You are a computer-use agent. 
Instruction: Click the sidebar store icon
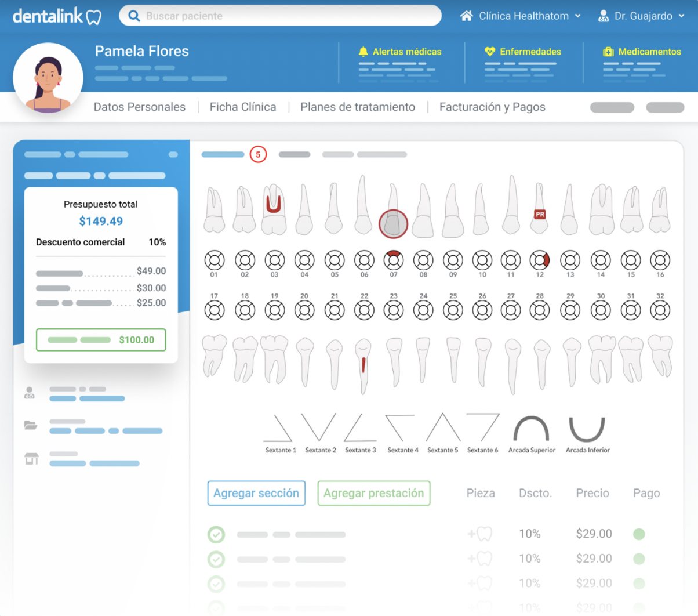[x=31, y=459]
